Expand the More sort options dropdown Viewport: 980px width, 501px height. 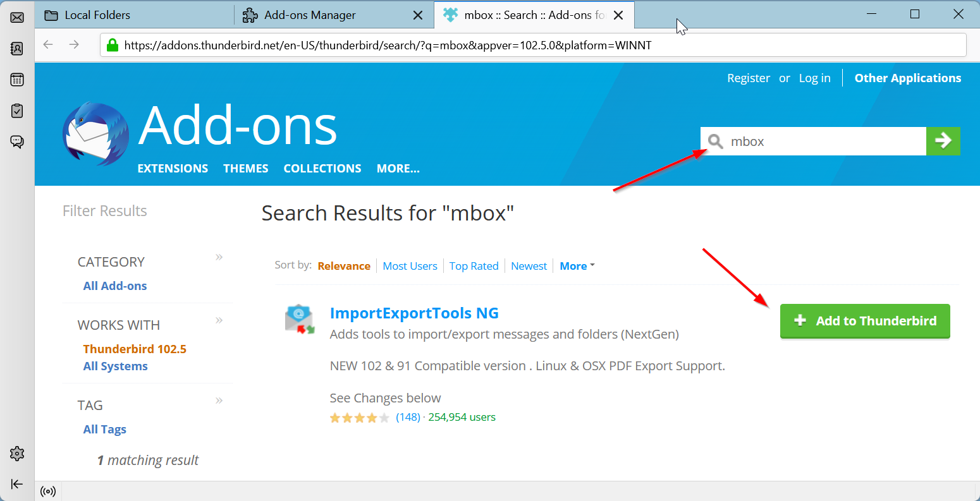(577, 266)
